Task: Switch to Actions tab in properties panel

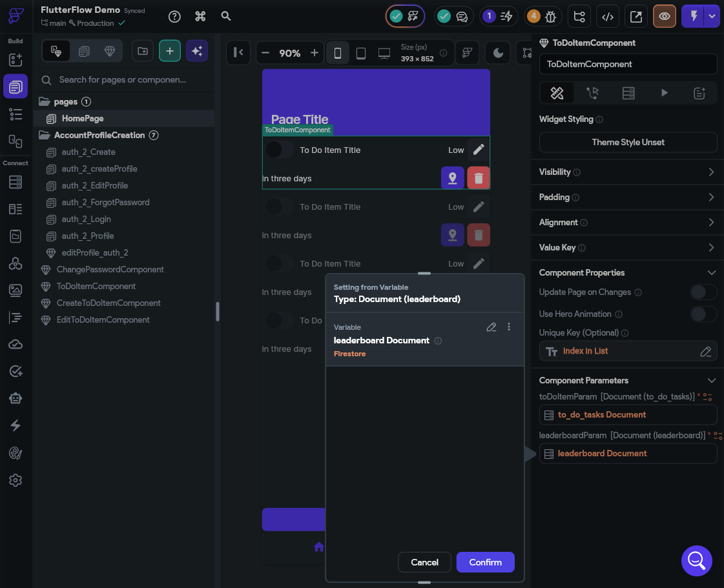Action: (x=592, y=93)
